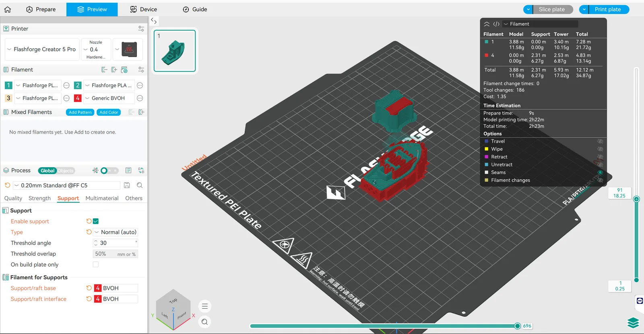Open the 0.20mm Standard @FF C5 preset dropdown
This screenshot has width=644, height=334.
66,185
